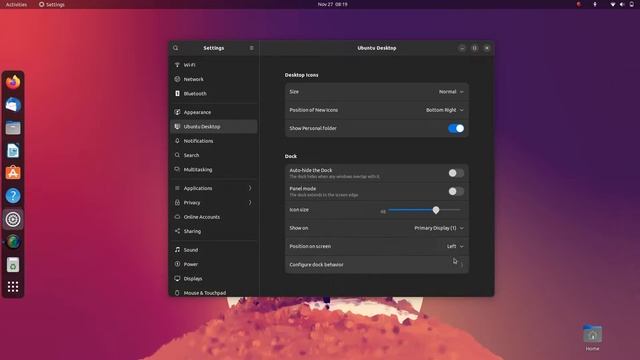The width and height of the screenshot is (640, 360).
Task: Click the network icon in the system tray
Action: pyautogui.click(x=612, y=4)
